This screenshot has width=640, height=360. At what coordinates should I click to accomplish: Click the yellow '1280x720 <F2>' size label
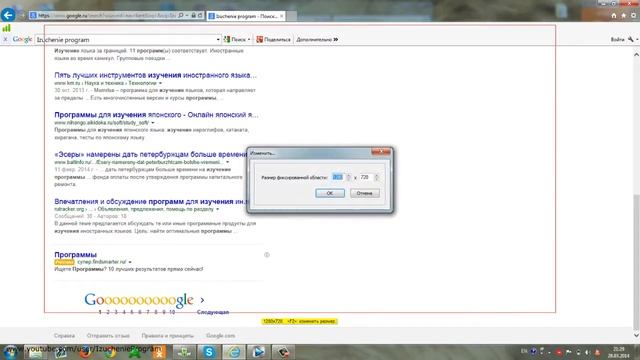point(300,321)
